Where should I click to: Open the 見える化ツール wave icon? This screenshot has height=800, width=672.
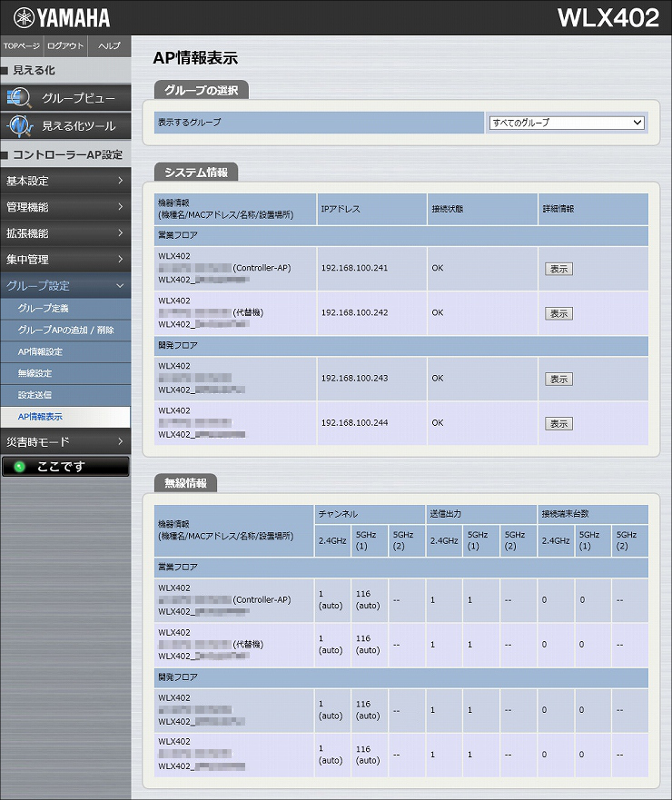pos(19,125)
